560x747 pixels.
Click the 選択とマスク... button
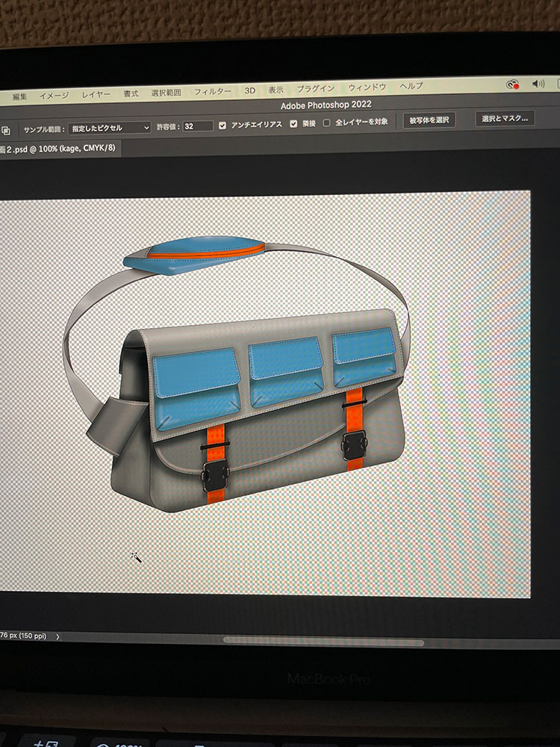coord(505,118)
